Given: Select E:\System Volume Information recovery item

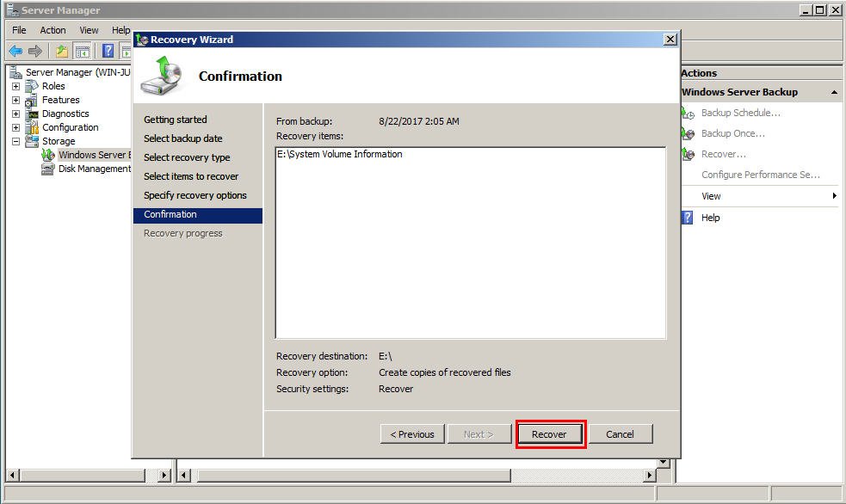Looking at the screenshot, I should [x=340, y=154].
